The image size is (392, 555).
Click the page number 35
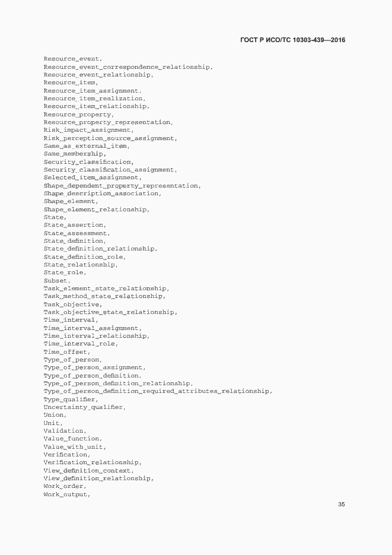[x=342, y=505]
